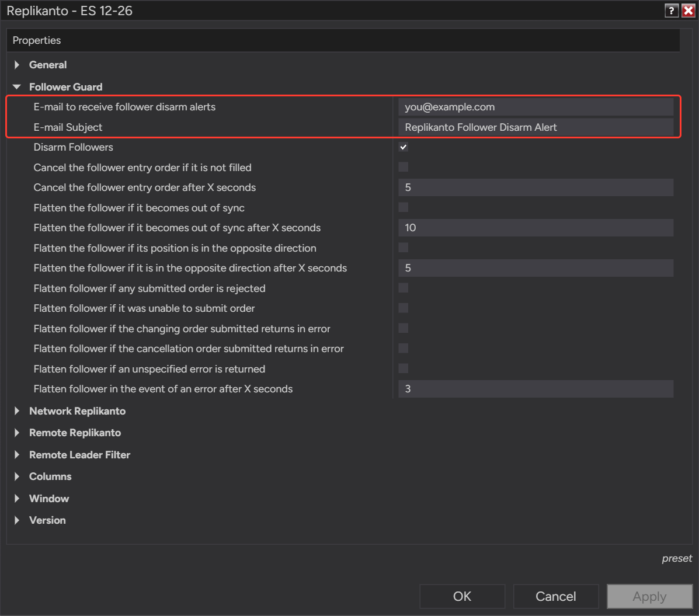Image resolution: width=699 pixels, height=616 pixels.
Task: Enable flatten follower if out of sync
Action: [404, 207]
